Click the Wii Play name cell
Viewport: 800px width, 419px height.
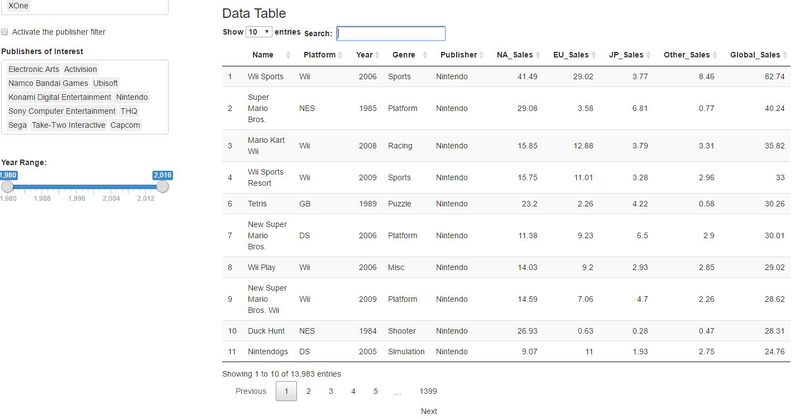point(261,267)
